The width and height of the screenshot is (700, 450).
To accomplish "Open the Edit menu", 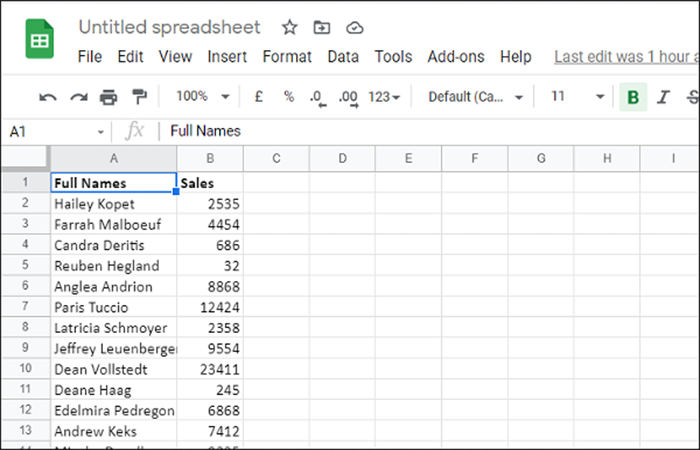I will 130,57.
